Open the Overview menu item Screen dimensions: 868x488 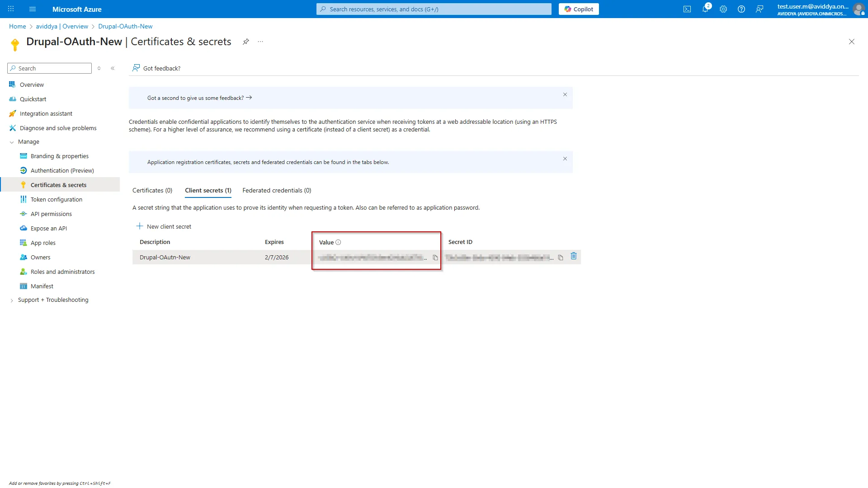(32, 84)
